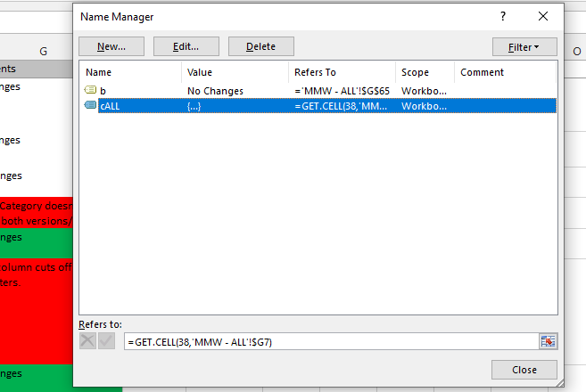Delete the selected defined name
The height and width of the screenshot is (392, 586).
(x=260, y=46)
